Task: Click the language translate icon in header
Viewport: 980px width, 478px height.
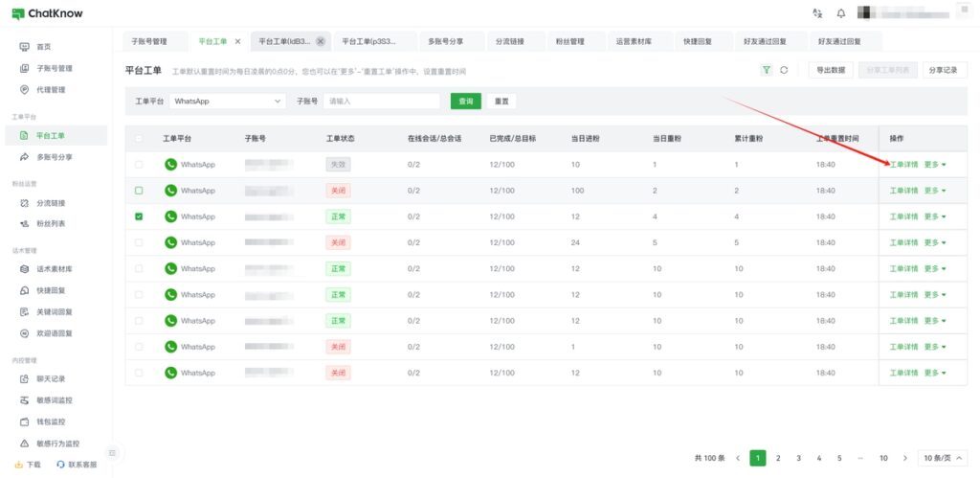Action: (x=817, y=13)
